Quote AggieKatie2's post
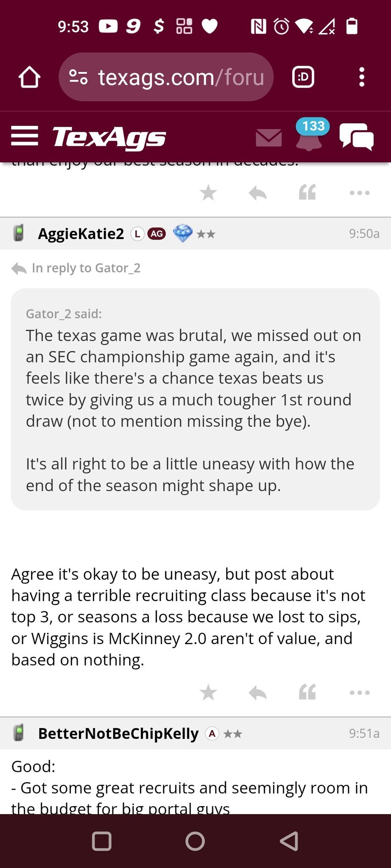 (x=307, y=693)
